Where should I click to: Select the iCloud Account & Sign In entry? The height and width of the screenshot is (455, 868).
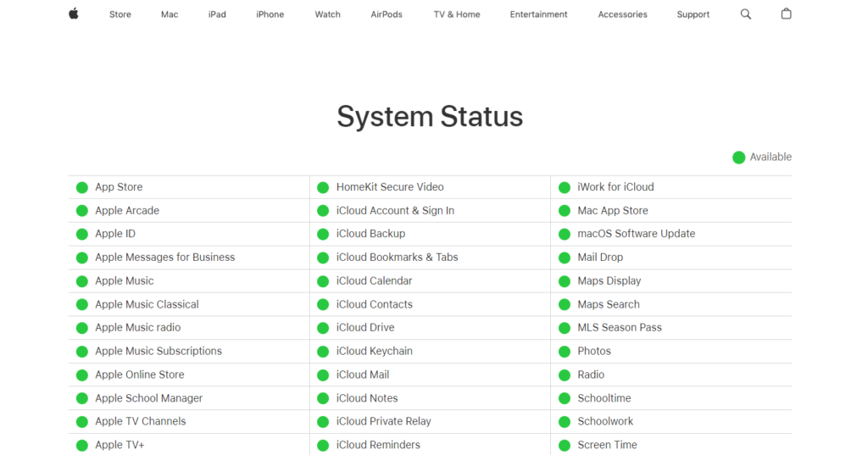(395, 210)
